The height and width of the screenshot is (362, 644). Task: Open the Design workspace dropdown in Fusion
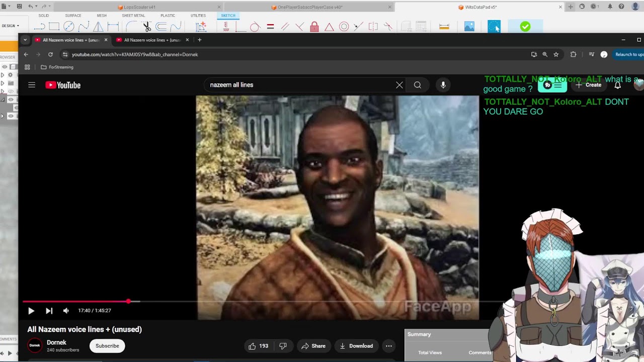click(x=10, y=26)
